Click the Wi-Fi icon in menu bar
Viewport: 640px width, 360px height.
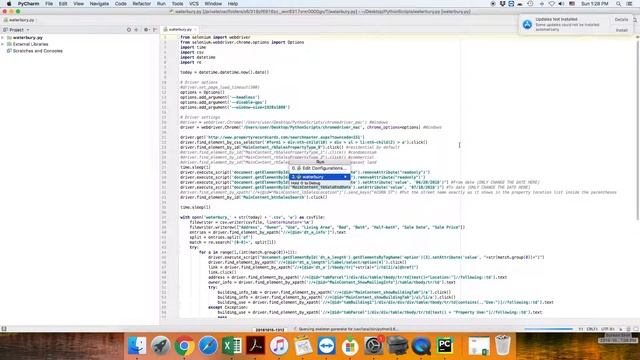coord(551,4)
